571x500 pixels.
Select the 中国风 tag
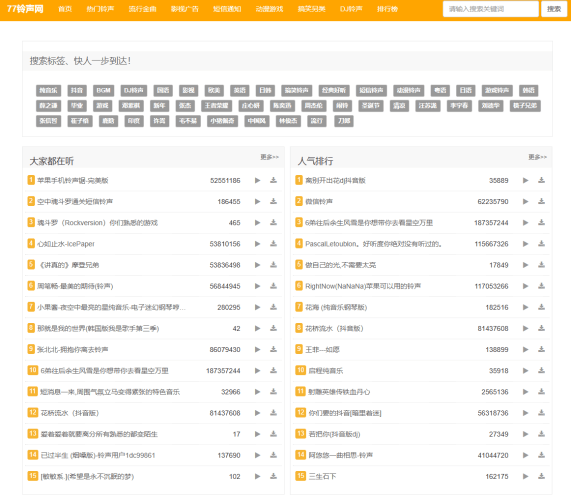(257, 121)
